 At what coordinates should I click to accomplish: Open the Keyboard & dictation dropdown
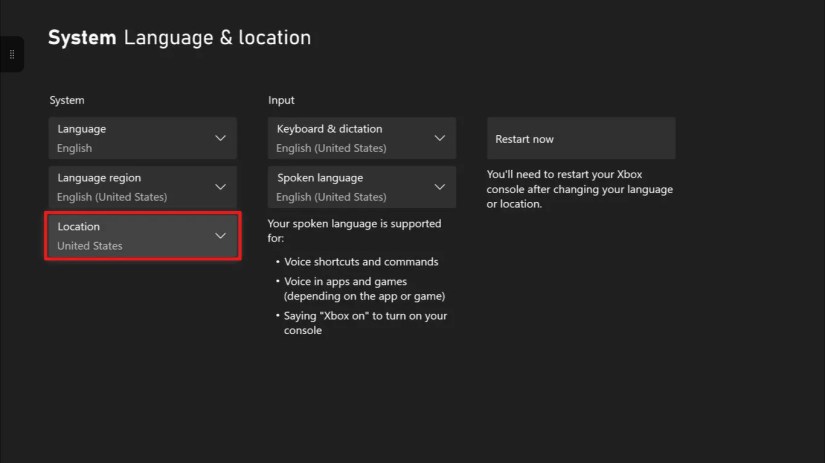(x=361, y=138)
